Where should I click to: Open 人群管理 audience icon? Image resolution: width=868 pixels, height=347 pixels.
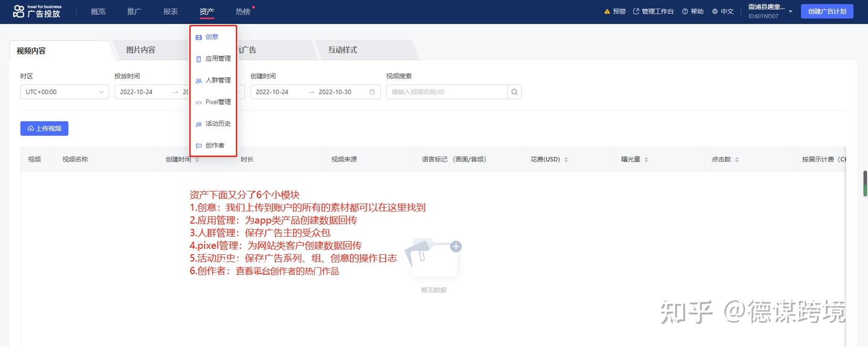(x=199, y=80)
